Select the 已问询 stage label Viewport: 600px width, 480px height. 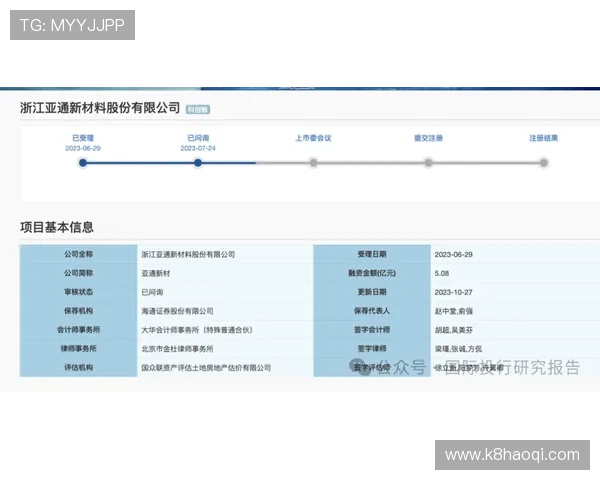(198, 138)
